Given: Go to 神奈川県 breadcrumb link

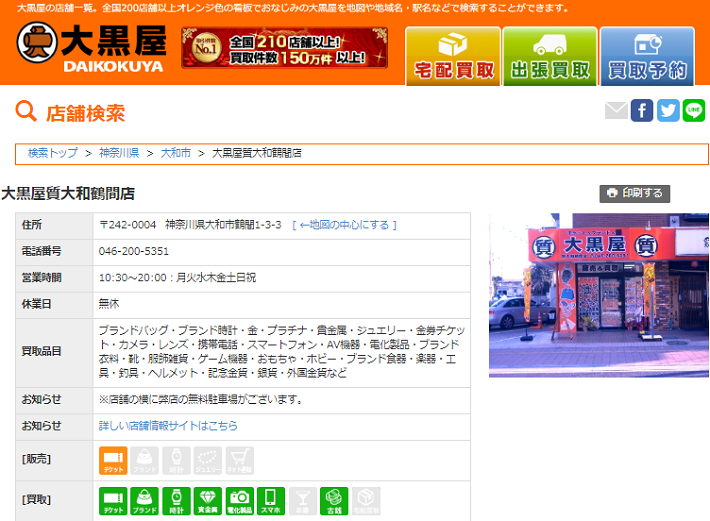Looking at the screenshot, I should pyautogui.click(x=119, y=153).
